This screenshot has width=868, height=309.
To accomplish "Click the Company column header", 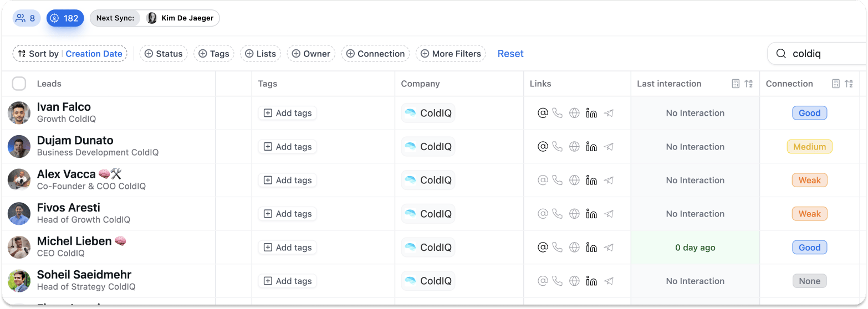I will [420, 84].
